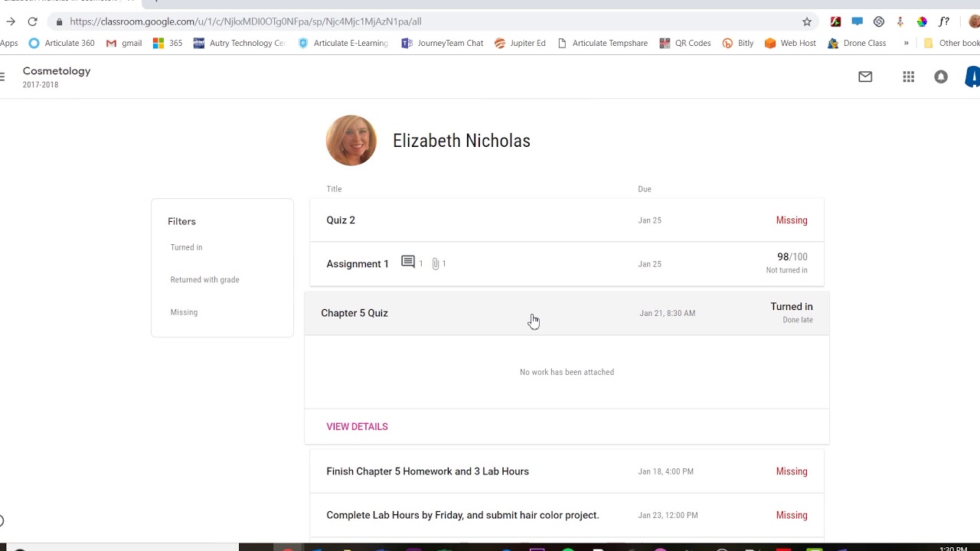The image size is (980, 551).
Task: Open the Apps bookmarks shortcut
Action: point(9,43)
